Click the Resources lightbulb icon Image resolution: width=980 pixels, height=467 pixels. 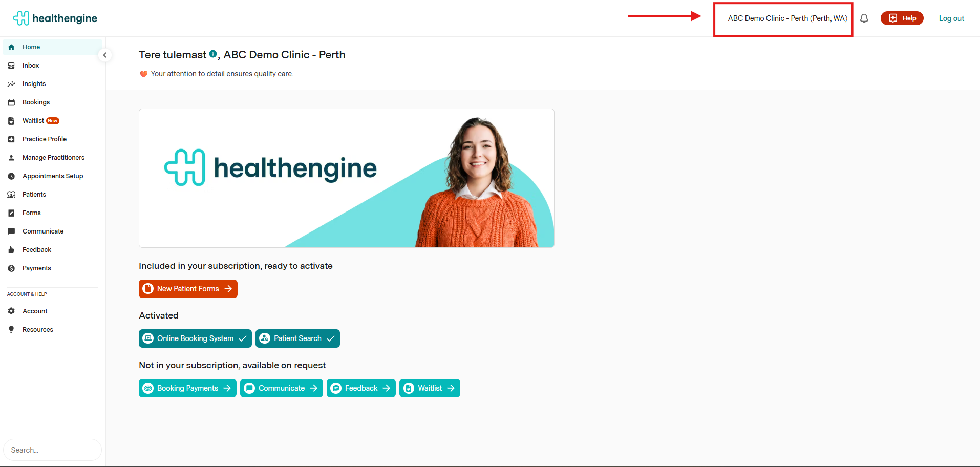click(11, 330)
